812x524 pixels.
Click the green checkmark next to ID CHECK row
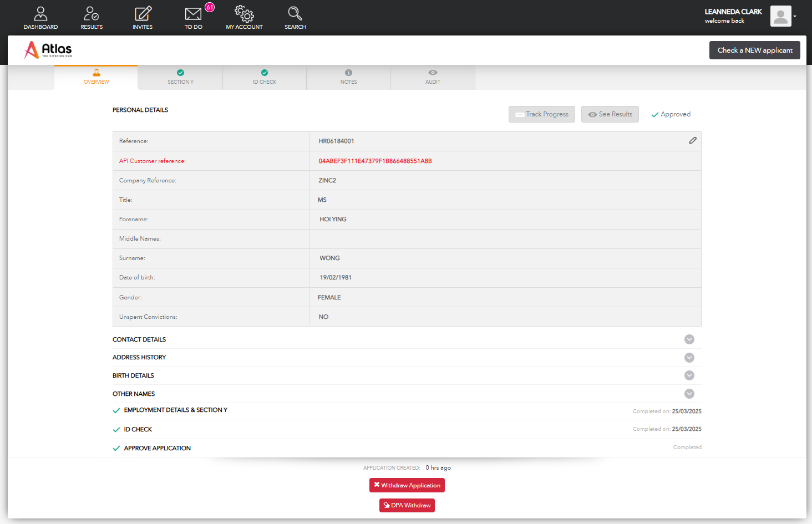(116, 430)
